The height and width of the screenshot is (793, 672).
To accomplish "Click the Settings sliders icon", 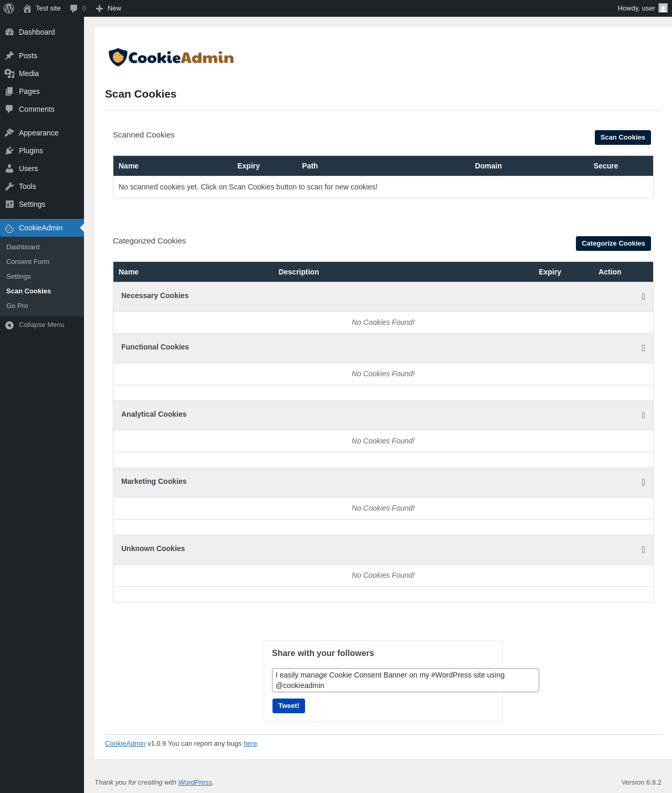I will pos(9,204).
